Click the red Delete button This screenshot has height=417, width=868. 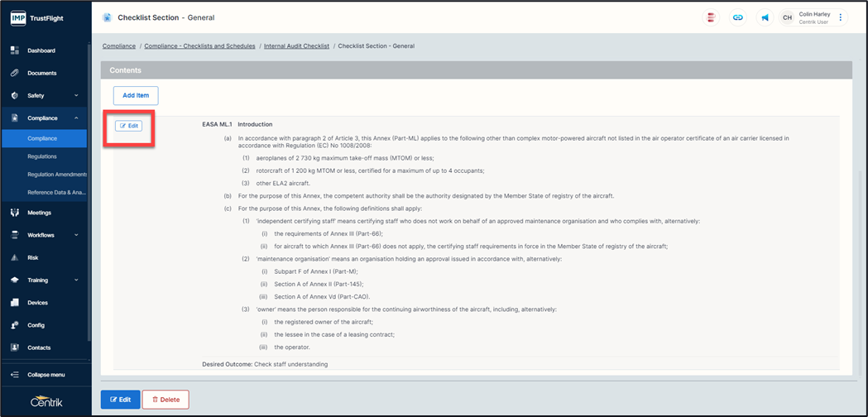165,400
